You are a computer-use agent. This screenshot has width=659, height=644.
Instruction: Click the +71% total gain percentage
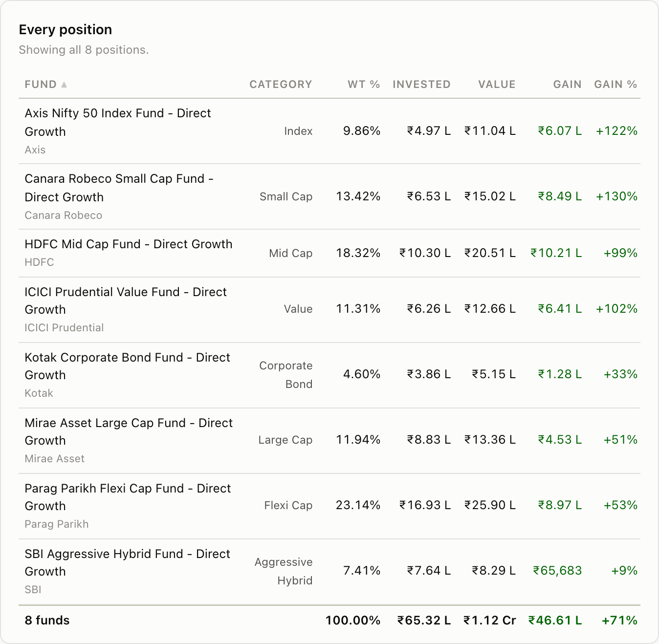click(x=619, y=621)
